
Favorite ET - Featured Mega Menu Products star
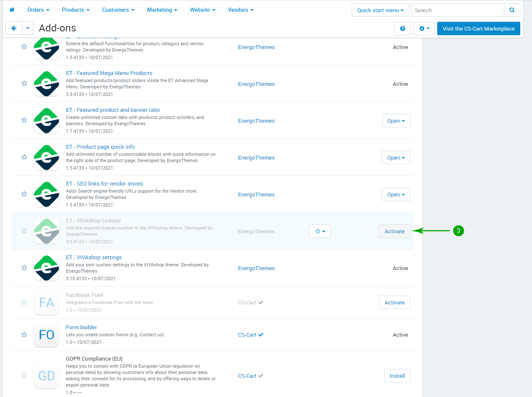pos(24,83)
